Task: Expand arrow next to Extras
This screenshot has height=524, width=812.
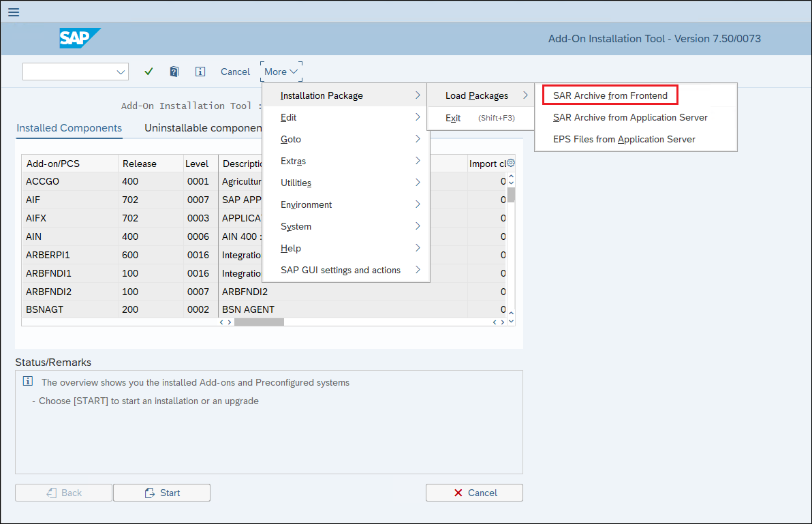Action: [418, 161]
